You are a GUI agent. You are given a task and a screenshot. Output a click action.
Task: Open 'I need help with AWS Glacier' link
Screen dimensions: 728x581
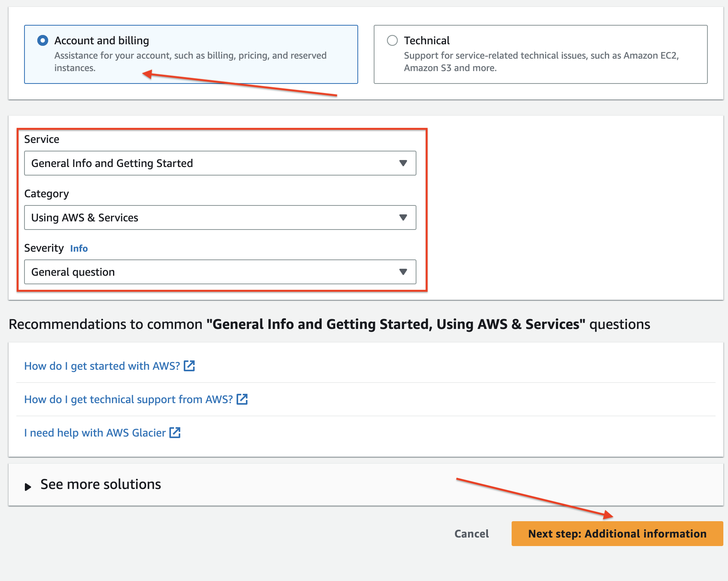pyautogui.click(x=95, y=433)
